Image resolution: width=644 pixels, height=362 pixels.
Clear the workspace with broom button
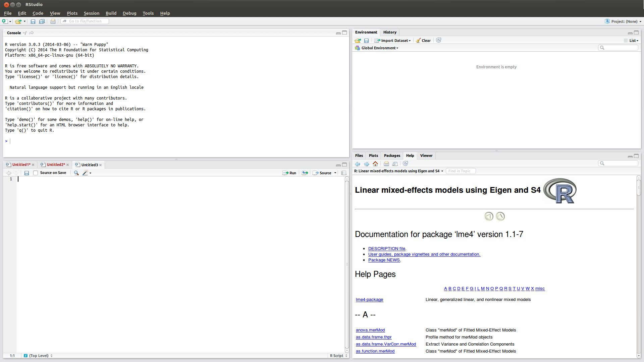point(423,41)
